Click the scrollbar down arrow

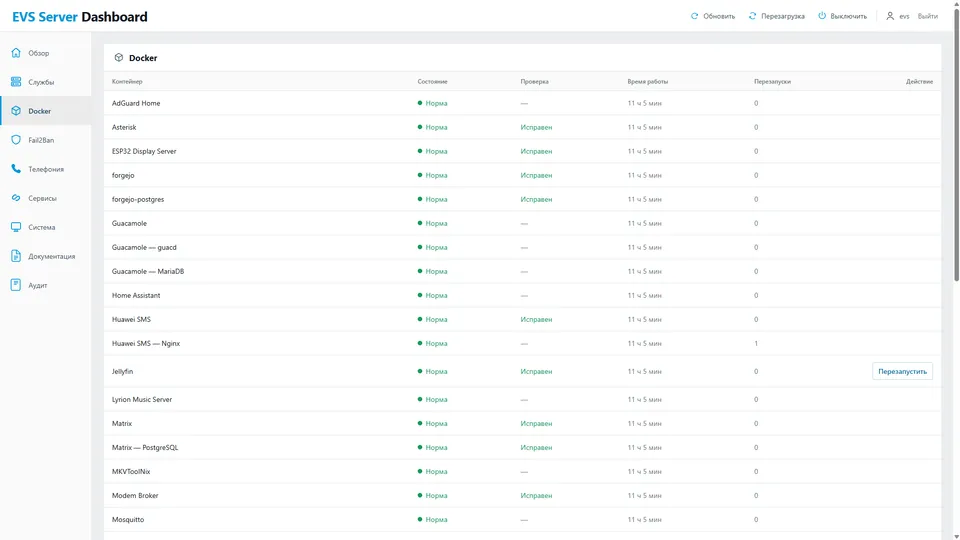[956, 536]
